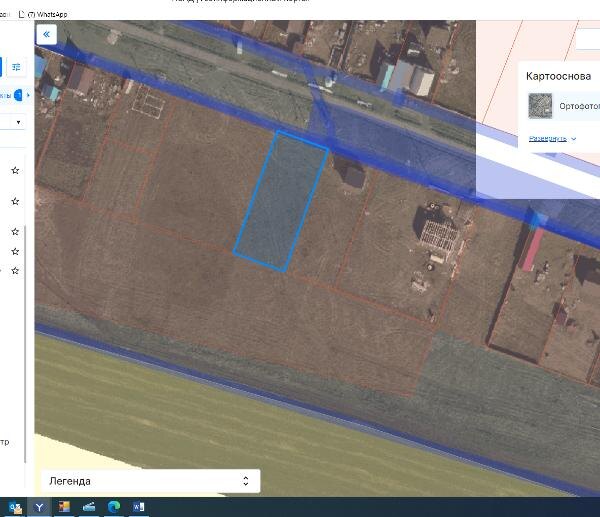This screenshot has width=600, height=517.
Task: Click the blue count badge in the sidebar
Action: 18,95
